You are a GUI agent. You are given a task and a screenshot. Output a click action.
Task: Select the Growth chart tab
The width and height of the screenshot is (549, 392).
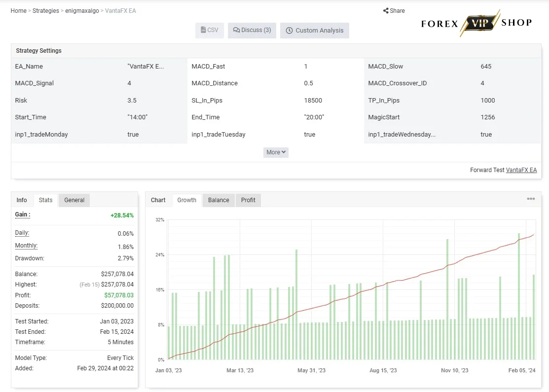pos(186,200)
